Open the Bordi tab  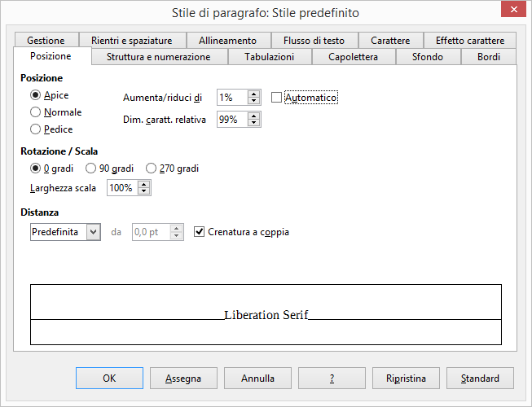(x=490, y=57)
